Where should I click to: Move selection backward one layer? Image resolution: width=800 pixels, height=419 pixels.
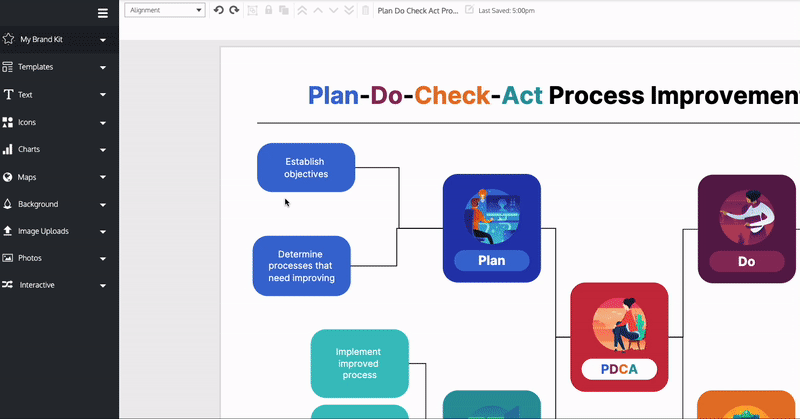point(334,10)
